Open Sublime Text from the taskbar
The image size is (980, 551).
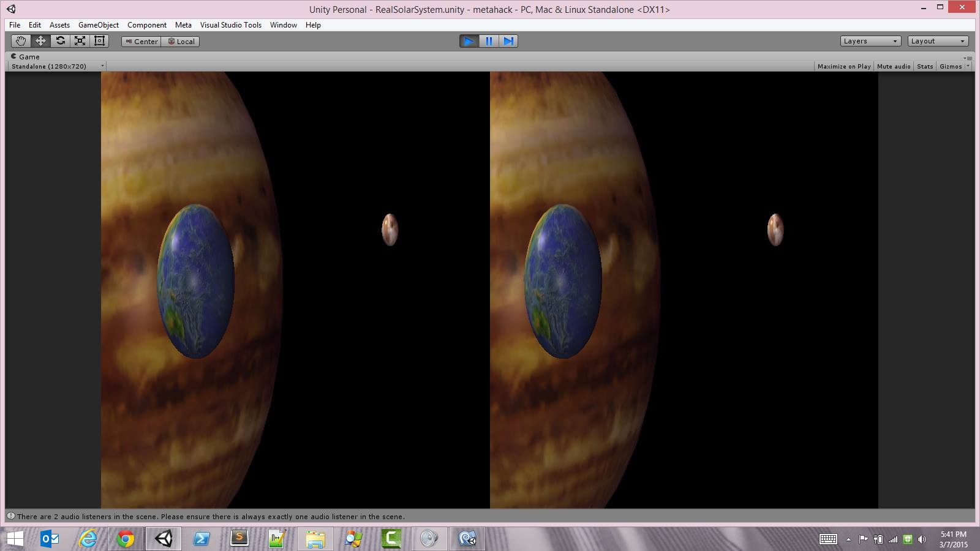(239, 539)
